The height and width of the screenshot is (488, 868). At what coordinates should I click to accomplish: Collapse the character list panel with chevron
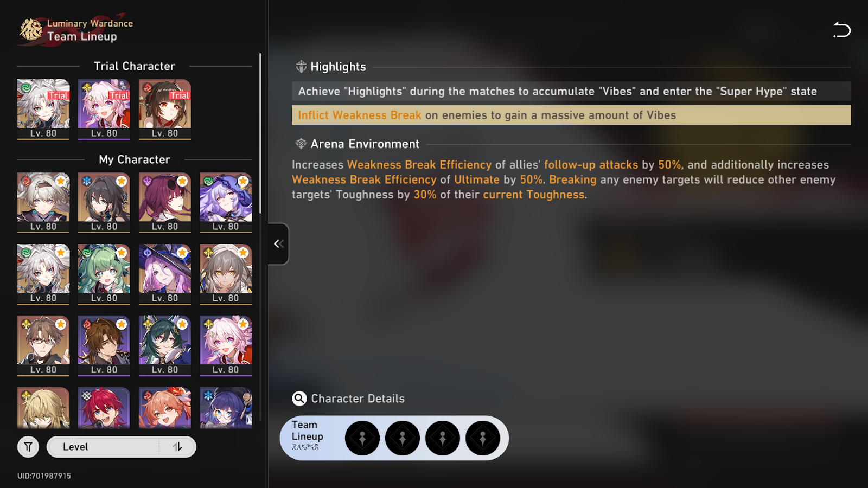tap(278, 244)
